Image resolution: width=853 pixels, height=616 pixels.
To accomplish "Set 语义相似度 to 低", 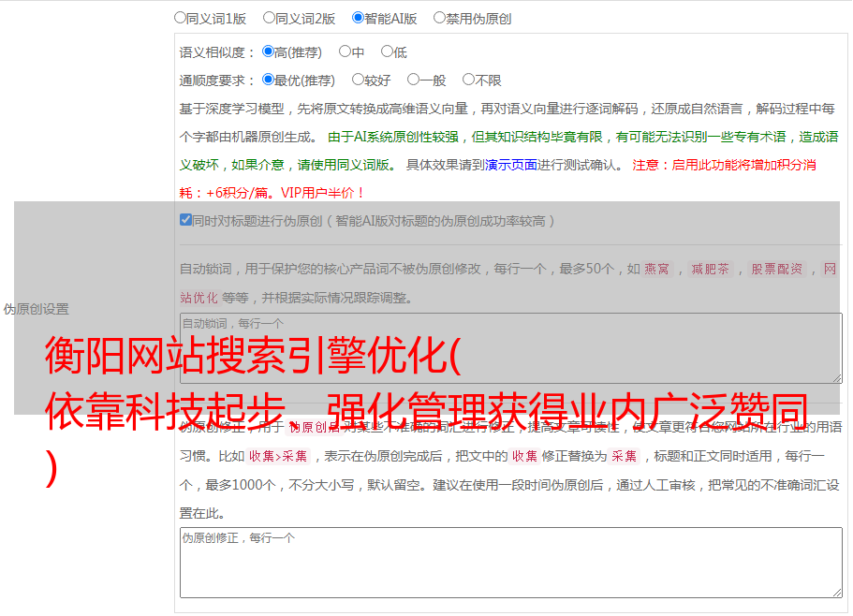I will point(387,52).
